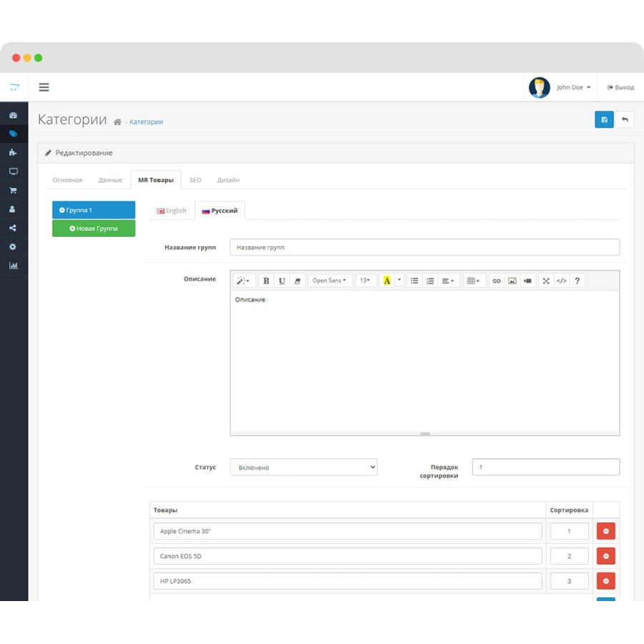The width and height of the screenshot is (644, 644).
Task: Switch to the SEO tab
Action: click(195, 180)
